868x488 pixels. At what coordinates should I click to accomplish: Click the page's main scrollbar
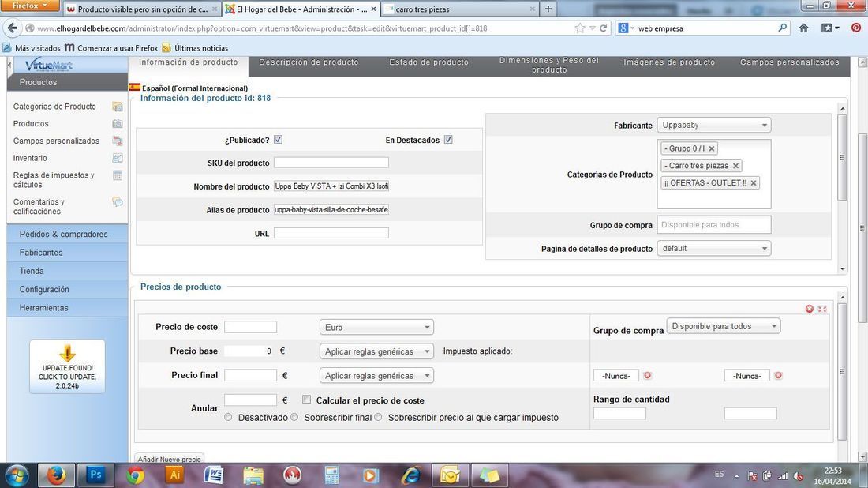tap(862, 227)
